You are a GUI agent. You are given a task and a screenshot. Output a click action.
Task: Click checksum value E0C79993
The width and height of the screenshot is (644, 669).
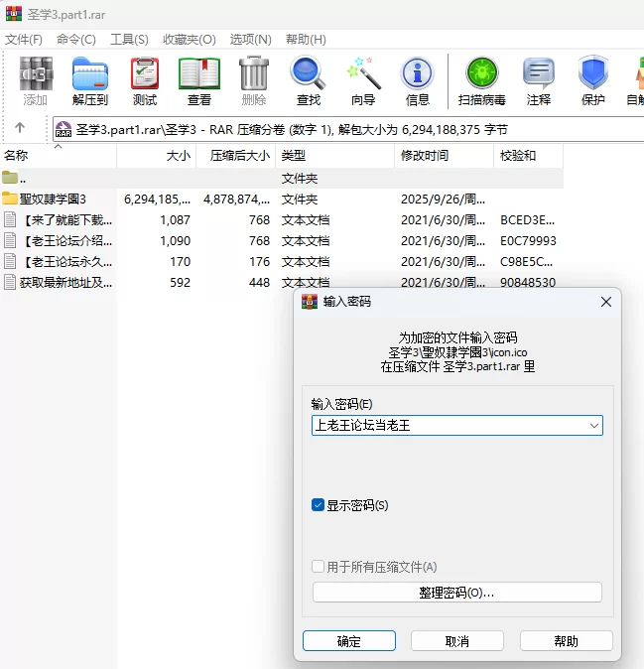(x=528, y=240)
